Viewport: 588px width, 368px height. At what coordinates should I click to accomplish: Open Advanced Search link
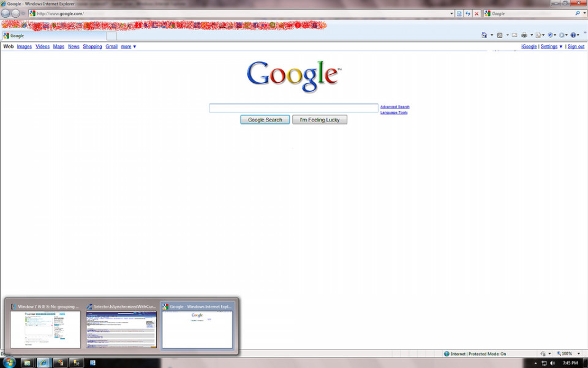[x=395, y=107]
